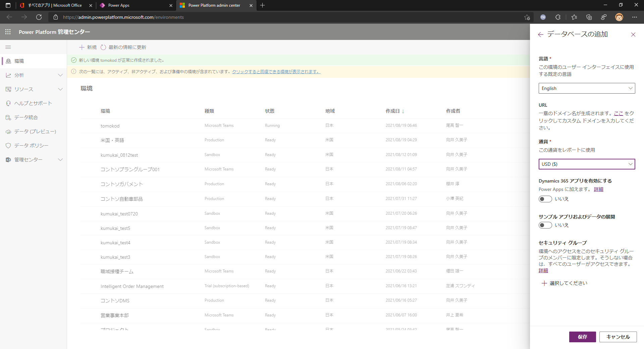Viewport: 644px width, 349px height.
Task: Open browser Settings and more menu
Action: click(x=635, y=17)
